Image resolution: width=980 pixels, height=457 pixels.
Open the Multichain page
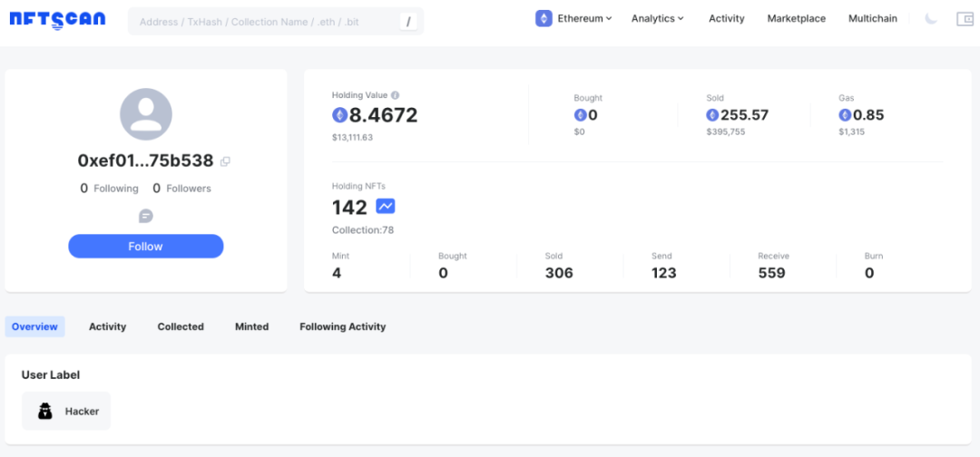pos(873,19)
